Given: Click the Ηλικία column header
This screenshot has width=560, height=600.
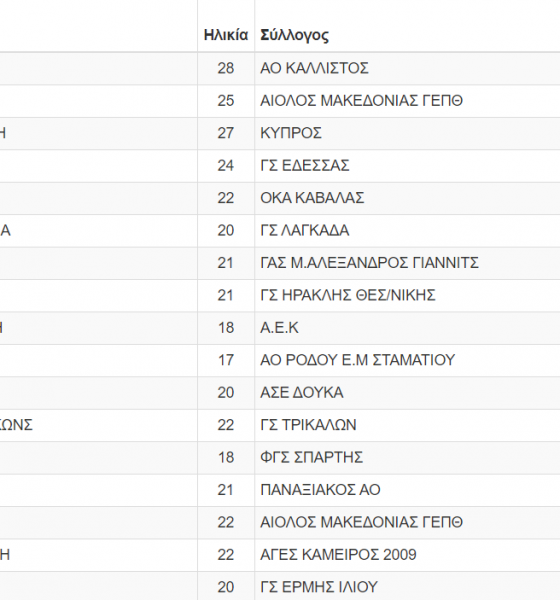Looking at the screenshot, I should 226,35.
